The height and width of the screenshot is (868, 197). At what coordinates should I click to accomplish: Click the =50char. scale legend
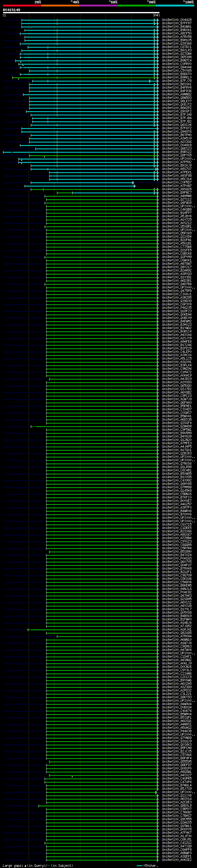(147, 865)
